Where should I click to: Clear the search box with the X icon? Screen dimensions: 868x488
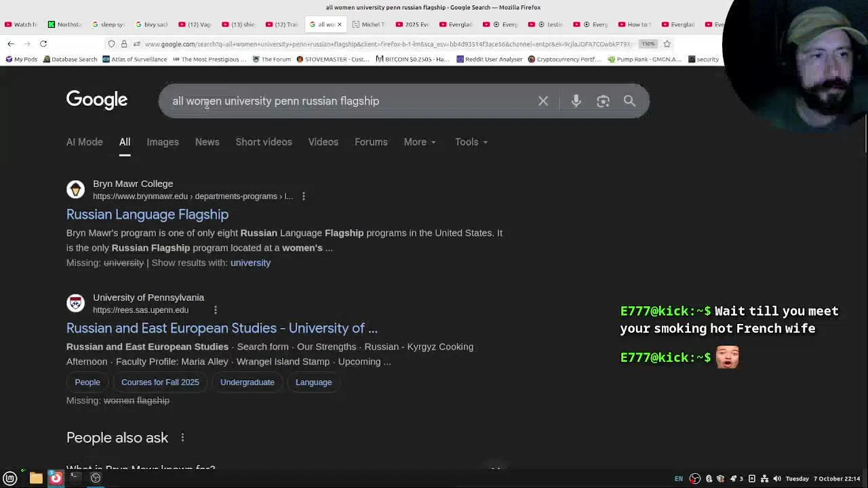point(543,101)
